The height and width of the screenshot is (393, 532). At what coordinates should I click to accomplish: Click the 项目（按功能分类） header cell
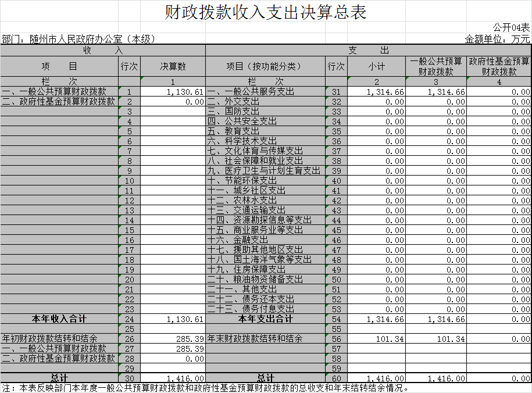pyautogui.click(x=265, y=67)
